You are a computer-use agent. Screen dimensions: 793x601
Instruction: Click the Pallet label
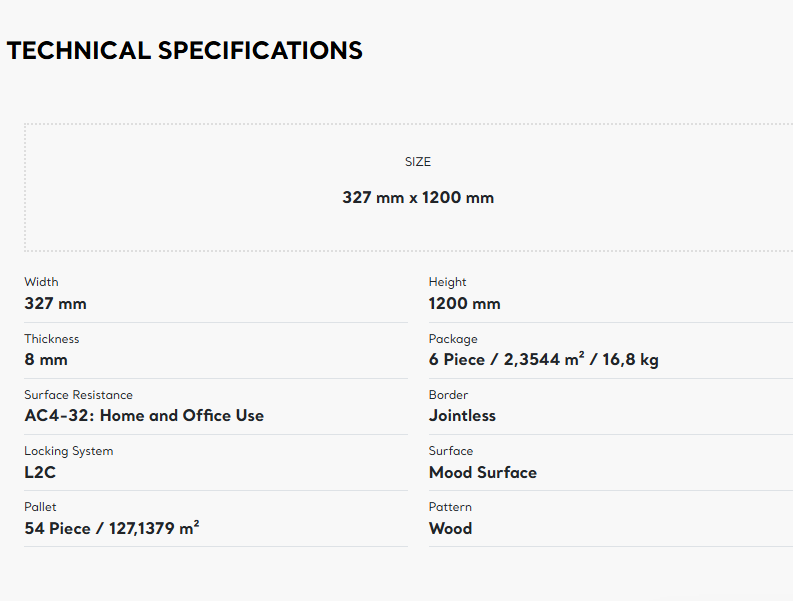click(x=40, y=507)
